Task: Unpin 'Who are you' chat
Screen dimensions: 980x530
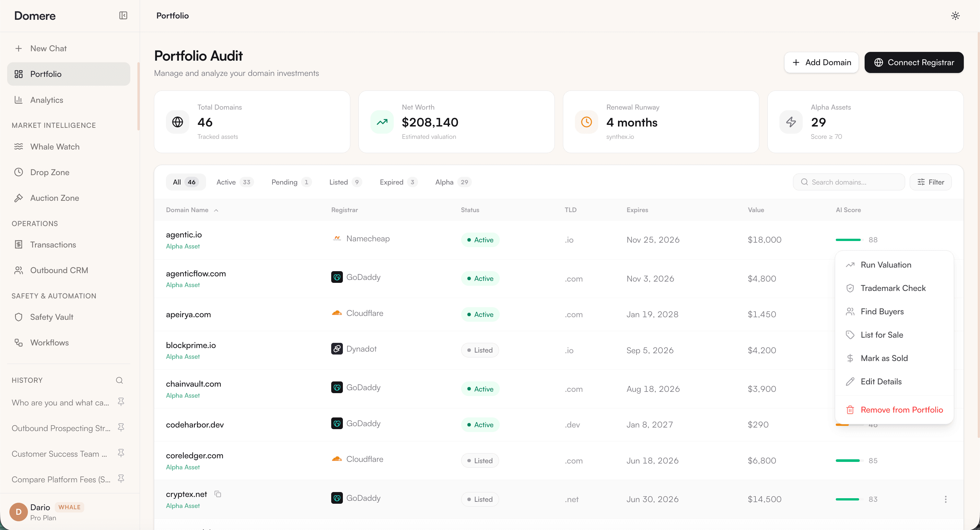Action: [121, 402]
